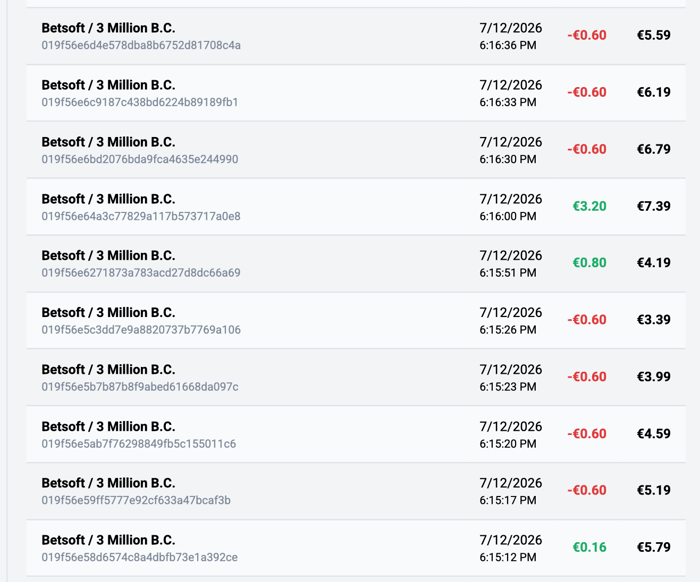Select transaction ID 019f56e6bd2076bda9fca4635e244990
The image size is (700, 582).
pos(140,159)
